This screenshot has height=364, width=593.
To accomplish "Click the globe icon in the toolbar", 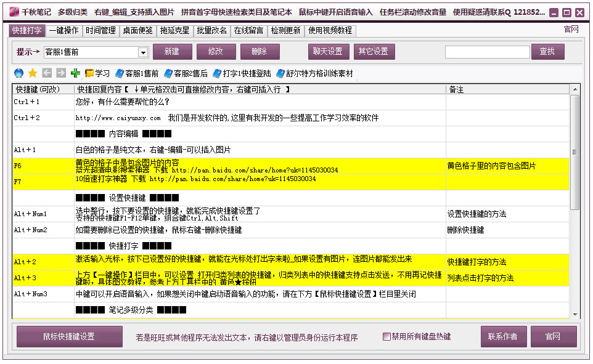I will [18, 73].
